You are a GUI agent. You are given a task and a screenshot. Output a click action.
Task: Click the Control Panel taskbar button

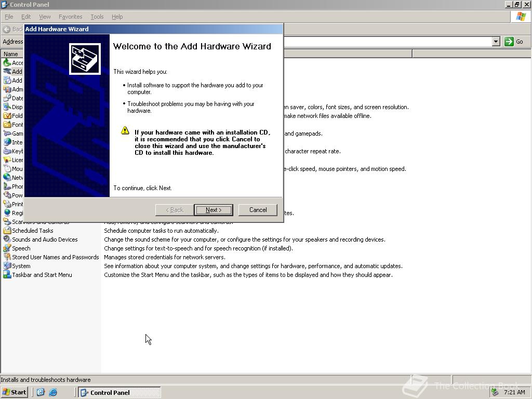point(119,393)
